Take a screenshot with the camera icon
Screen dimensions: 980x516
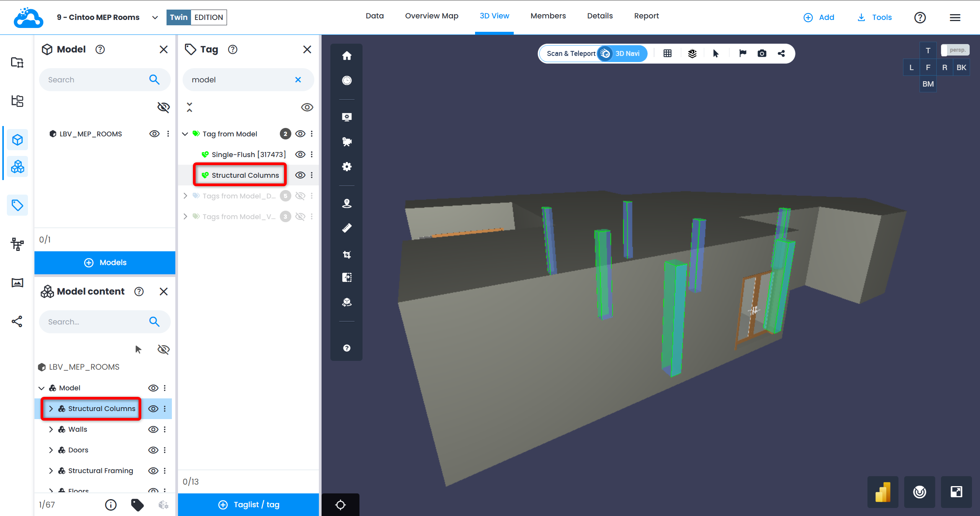pyautogui.click(x=762, y=53)
